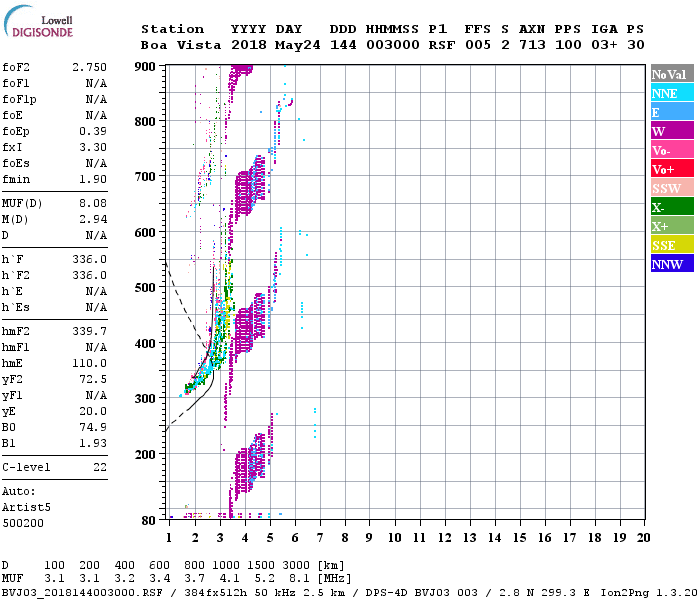Select the NNW blue legend swatch
Screen dimensions: 700x600
[672, 263]
